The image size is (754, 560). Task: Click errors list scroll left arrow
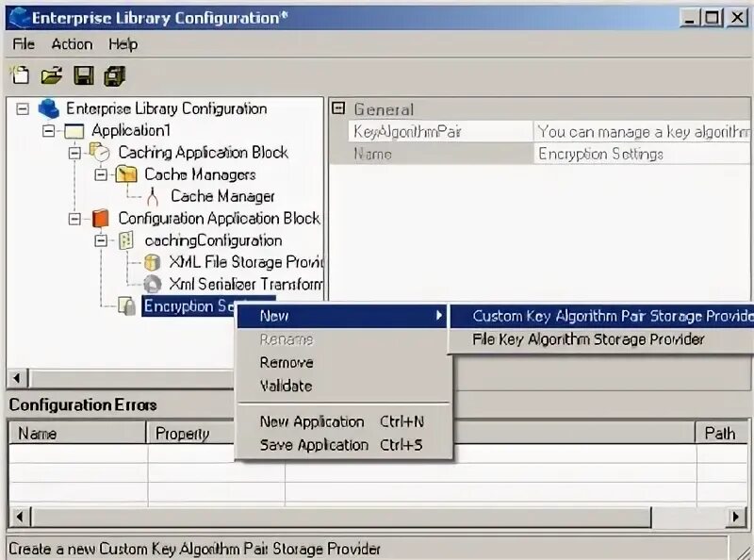pyautogui.click(x=20, y=518)
